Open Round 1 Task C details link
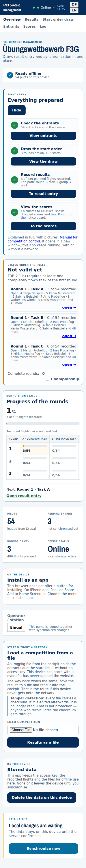 [x=69, y=365]
